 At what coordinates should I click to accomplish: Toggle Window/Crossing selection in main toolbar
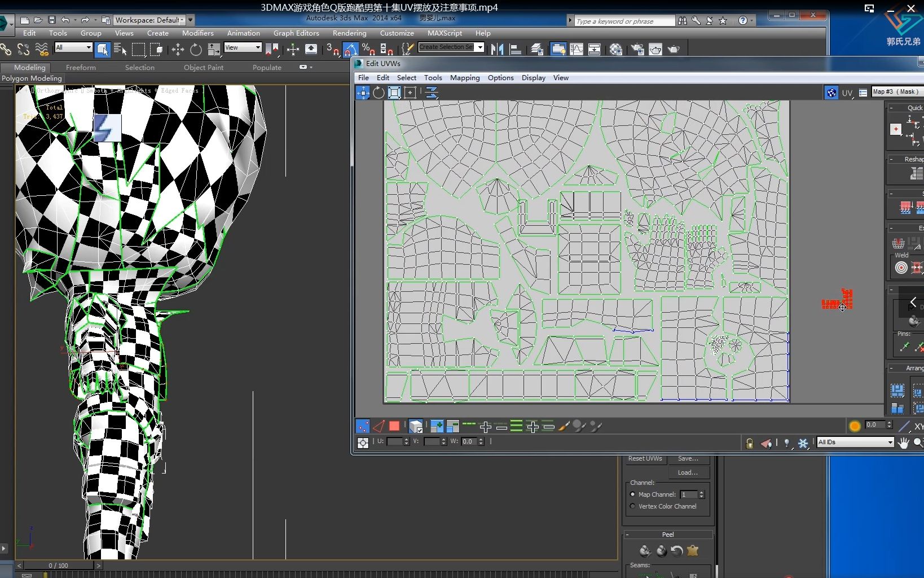(156, 50)
